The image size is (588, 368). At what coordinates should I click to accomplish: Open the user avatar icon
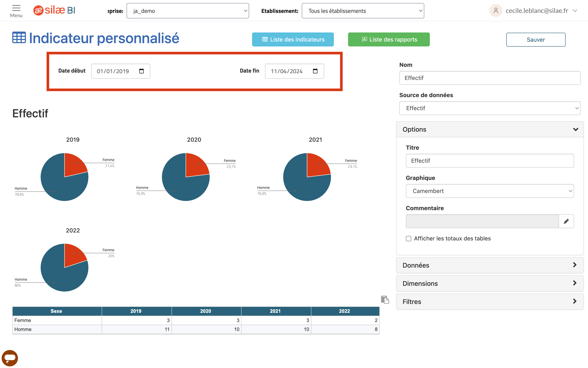click(496, 10)
